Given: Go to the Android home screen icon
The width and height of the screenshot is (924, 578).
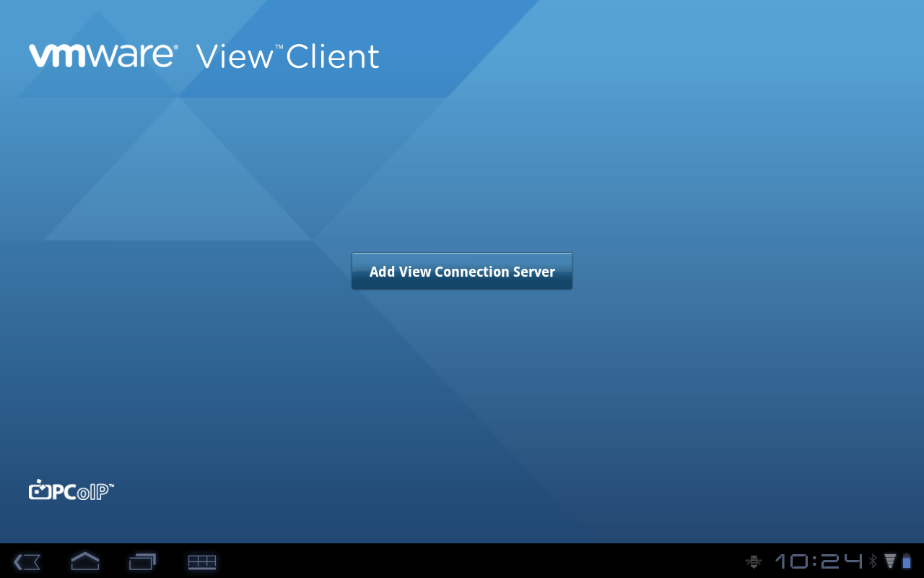Looking at the screenshot, I should click(x=85, y=561).
